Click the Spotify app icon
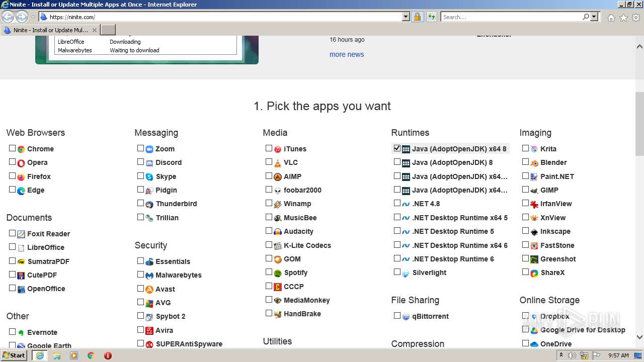 pos(278,273)
